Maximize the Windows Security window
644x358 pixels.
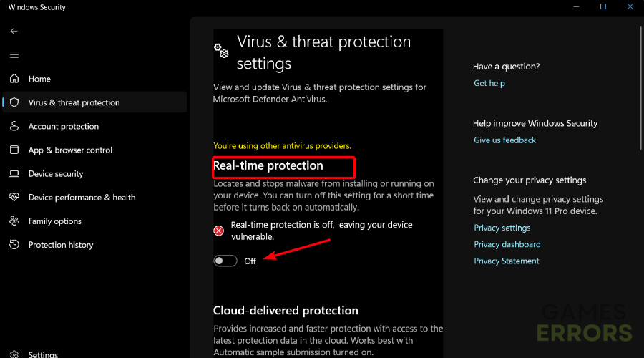click(x=603, y=7)
